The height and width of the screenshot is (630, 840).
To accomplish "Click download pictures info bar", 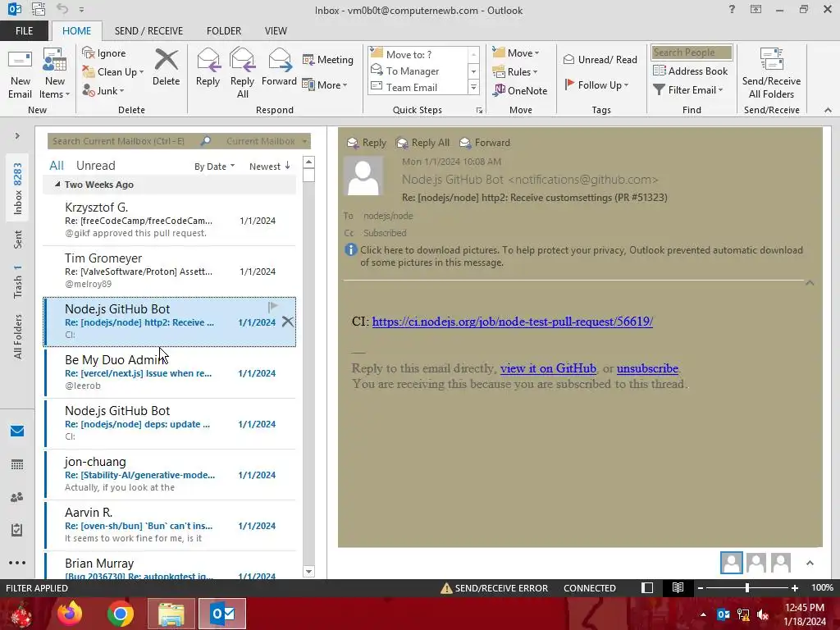I will click(573, 256).
